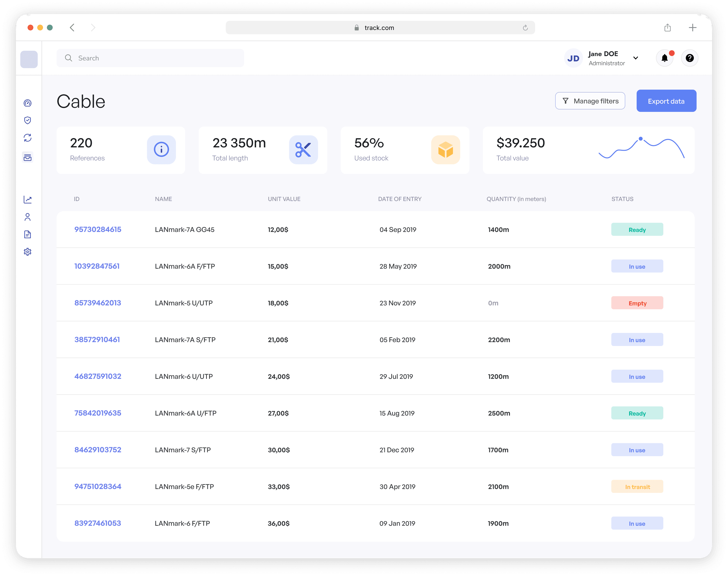This screenshot has height=576, width=728.
Task: Reload the page in the address bar
Action: [x=525, y=28]
